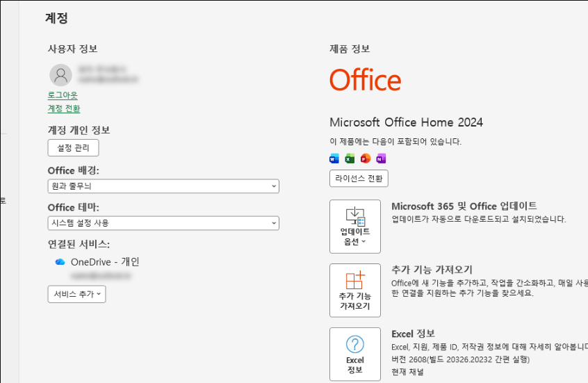Viewport: 588px width, 383px height.
Task: Click the Word app icon
Action: (334, 158)
